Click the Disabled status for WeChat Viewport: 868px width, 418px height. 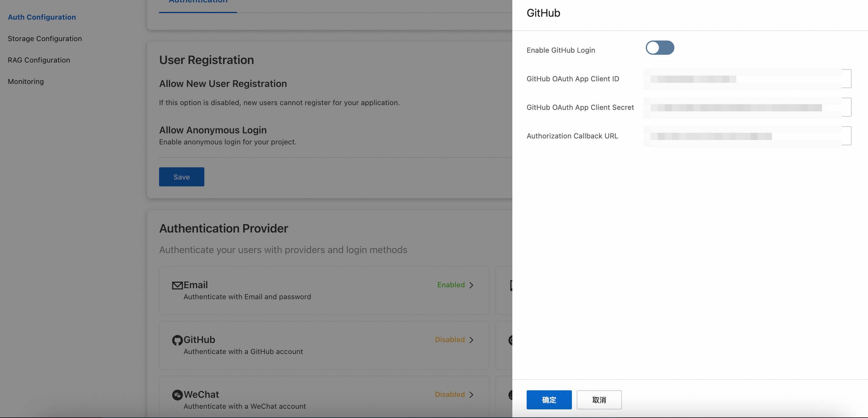[x=449, y=394]
